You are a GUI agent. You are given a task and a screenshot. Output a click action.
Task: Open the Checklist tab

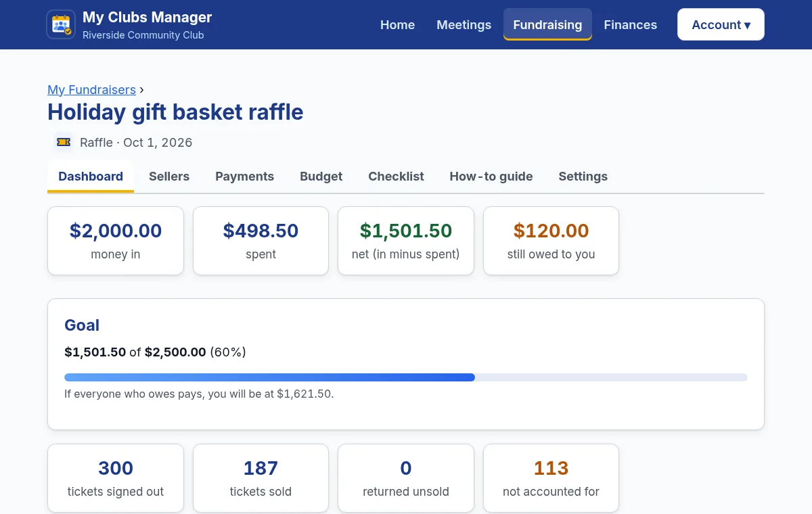coord(396,177)
